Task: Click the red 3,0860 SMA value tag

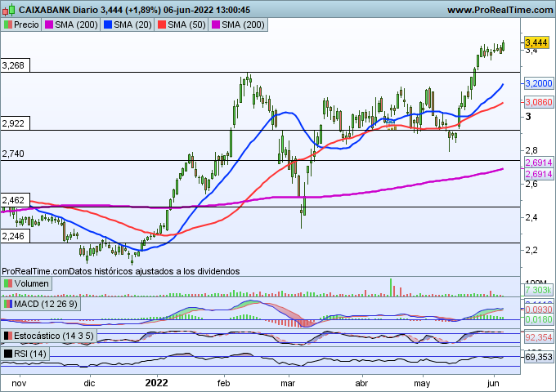Action: coord(539,102)
